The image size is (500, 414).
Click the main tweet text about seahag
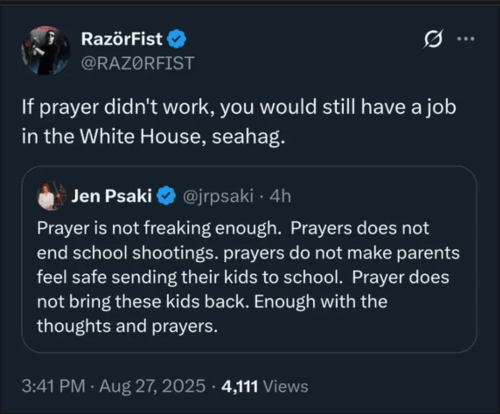click(x=239, y=122)
